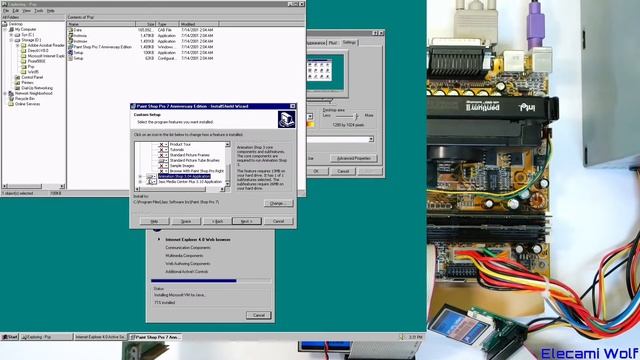640x360 pixels.
Task: Open the File menu in Explorer
Action: (x=6, y=11)
